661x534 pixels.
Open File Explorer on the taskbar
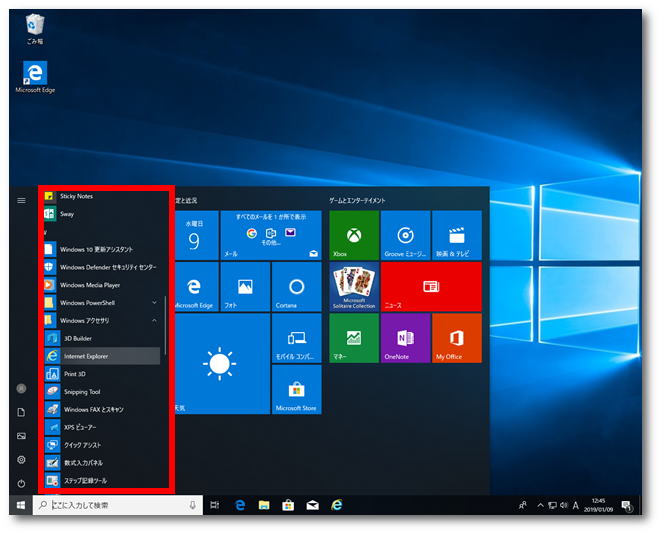(x=264, y=505)
